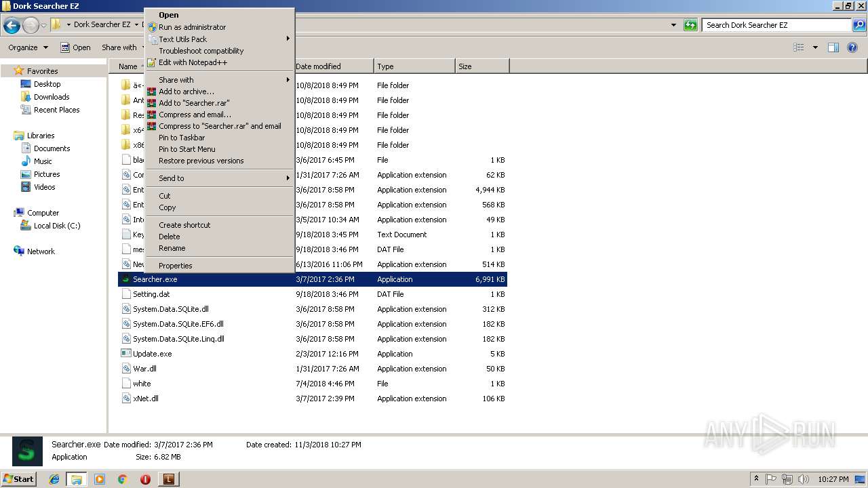Screen dimensions: 868x488
Task: Click the white file icon
Action: [x=125, y=384]
